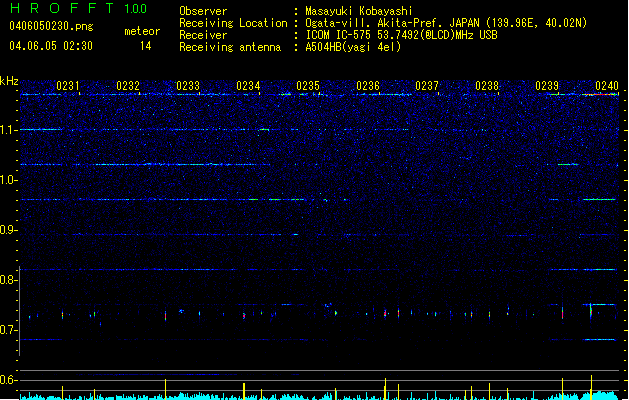629x400 pixels.
Task: Click the 0238 time marker
Action: tap(487, 86)
